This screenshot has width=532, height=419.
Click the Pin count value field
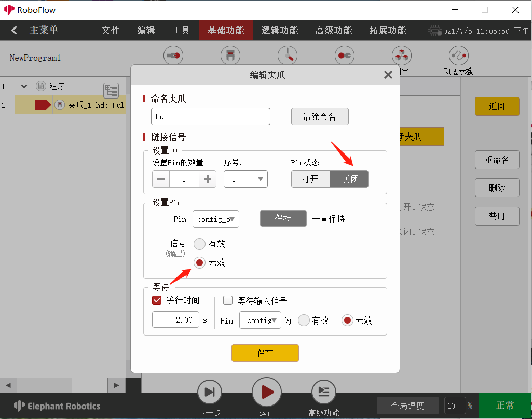184,179
